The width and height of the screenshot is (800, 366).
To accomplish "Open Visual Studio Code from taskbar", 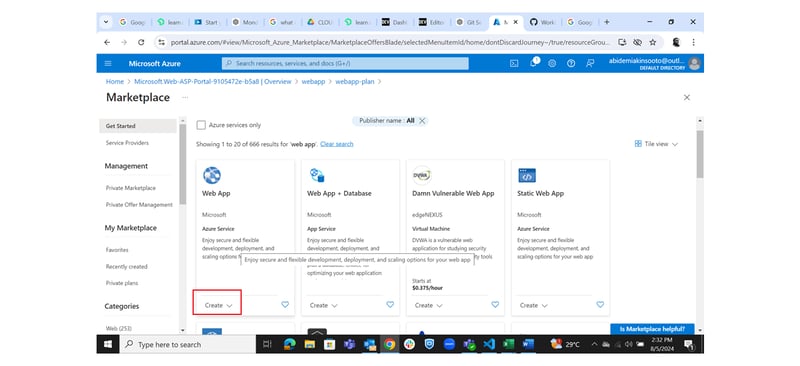I will [x=488, y=345].
